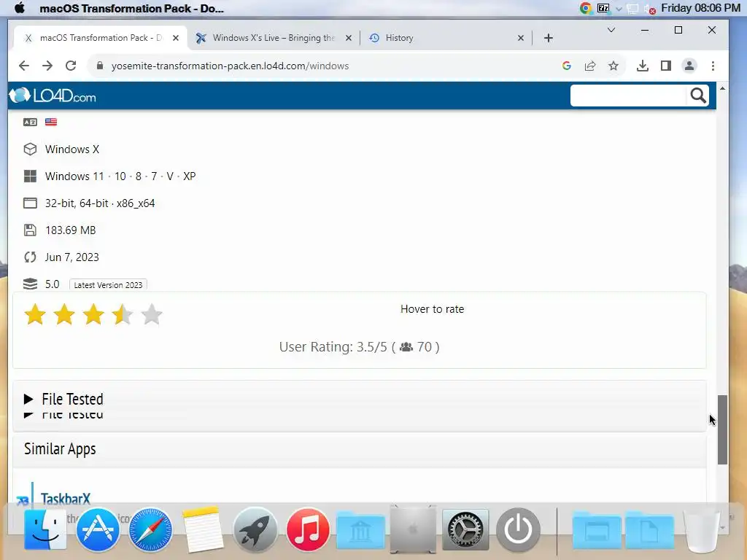The width and height of the screenshot is (747, 560).
Task: Rate the app five stars
Action: 152,314
